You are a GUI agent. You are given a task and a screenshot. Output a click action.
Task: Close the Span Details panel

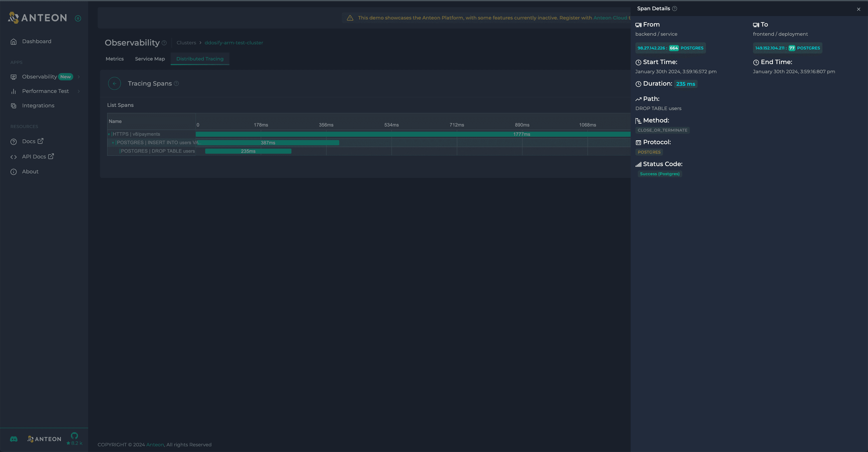click(859, 9)
